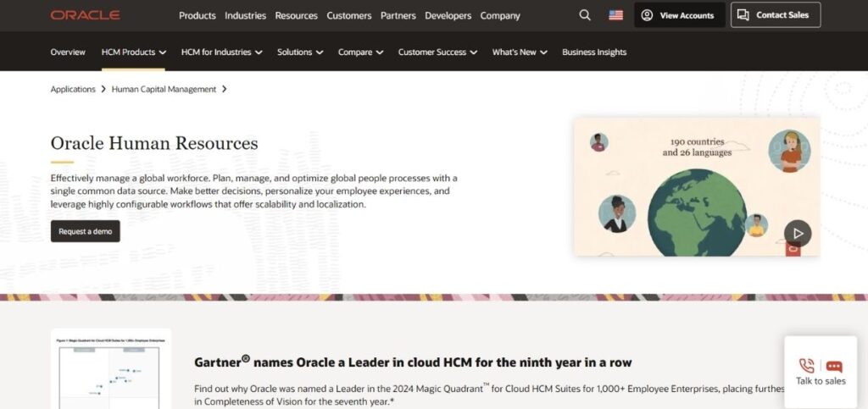
Task: Click the Request a demo button
Action: point(86,231)
